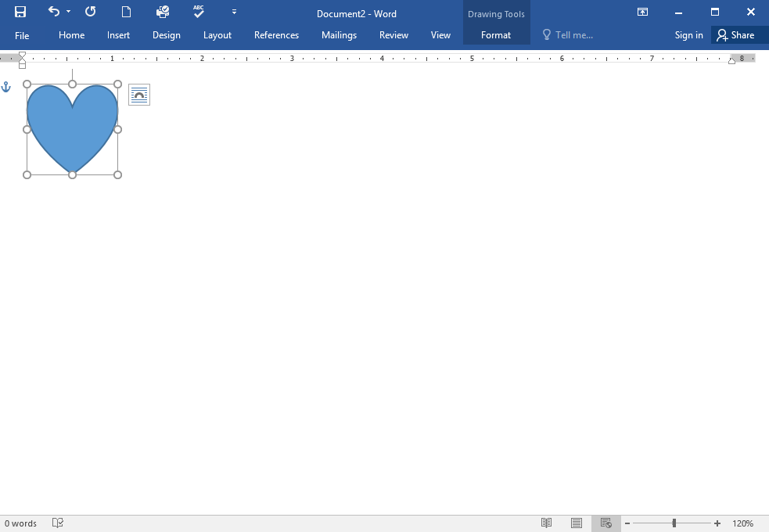The image size is (769, 532).
Task: Switch to the Format tab under Drawing Tools
Action: (496, 34)
